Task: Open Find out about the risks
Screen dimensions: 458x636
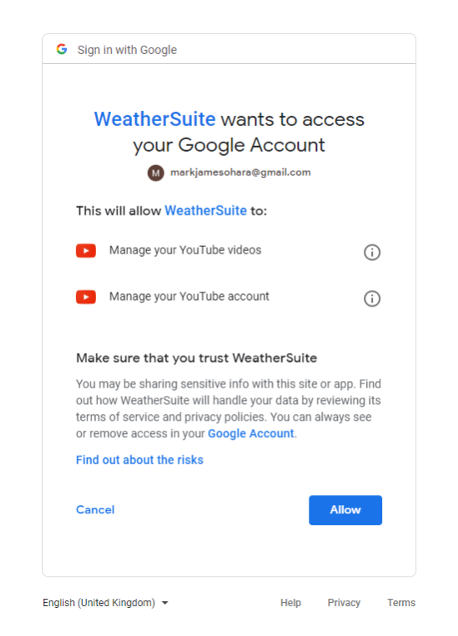Action: (140, 460)
